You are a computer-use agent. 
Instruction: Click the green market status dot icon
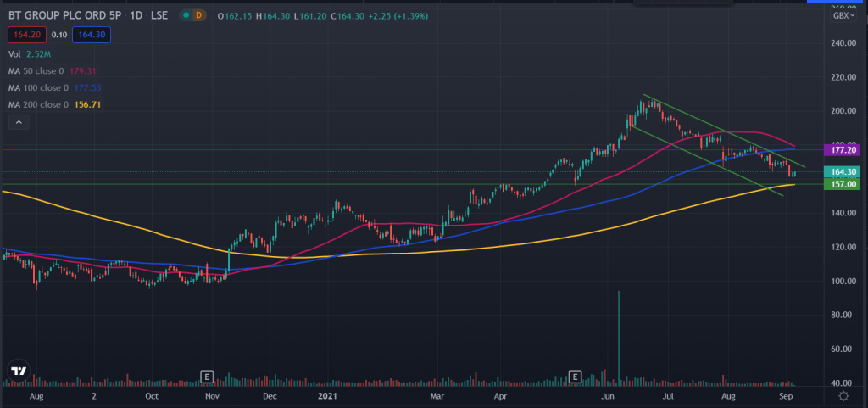(186, 16)
